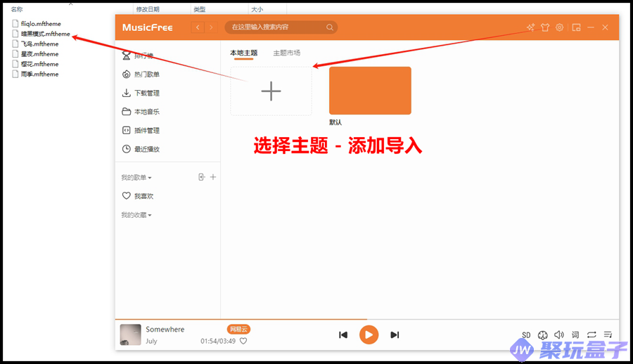The width and height of the screenshot is (633, 364).
Task: Open 下载管理 in the sidebar
Action: 141,93
